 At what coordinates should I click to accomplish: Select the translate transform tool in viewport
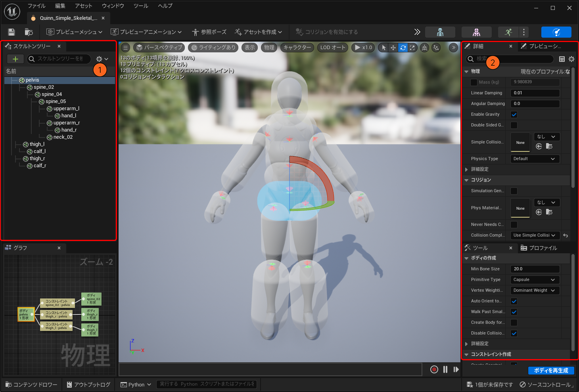[x=393, y=48]
